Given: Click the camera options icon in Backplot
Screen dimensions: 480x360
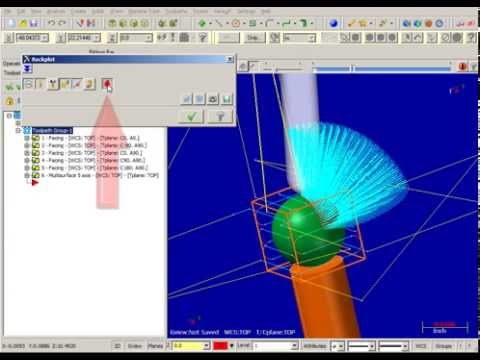Looking at the screenshot, I should (213, 99).
